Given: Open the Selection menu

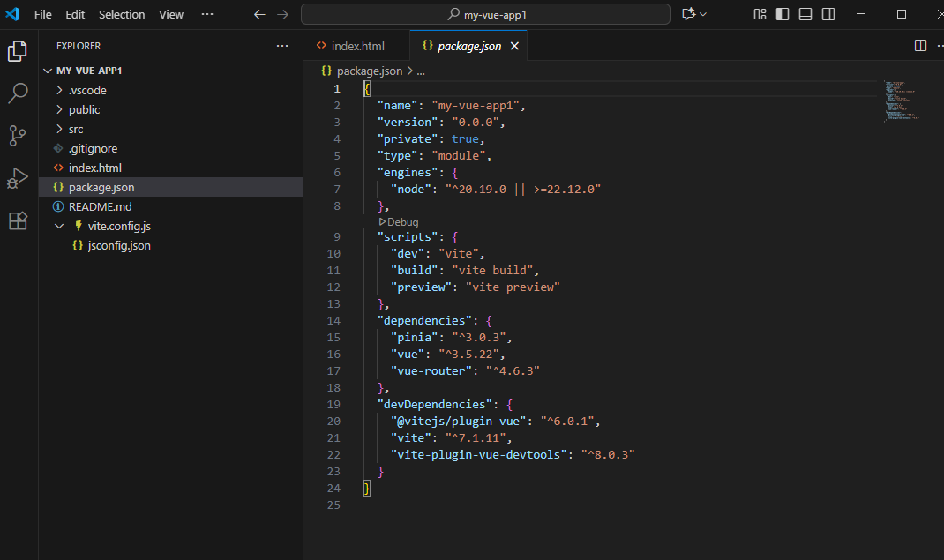Looking at the screenshot, I should tap(122, 14).
